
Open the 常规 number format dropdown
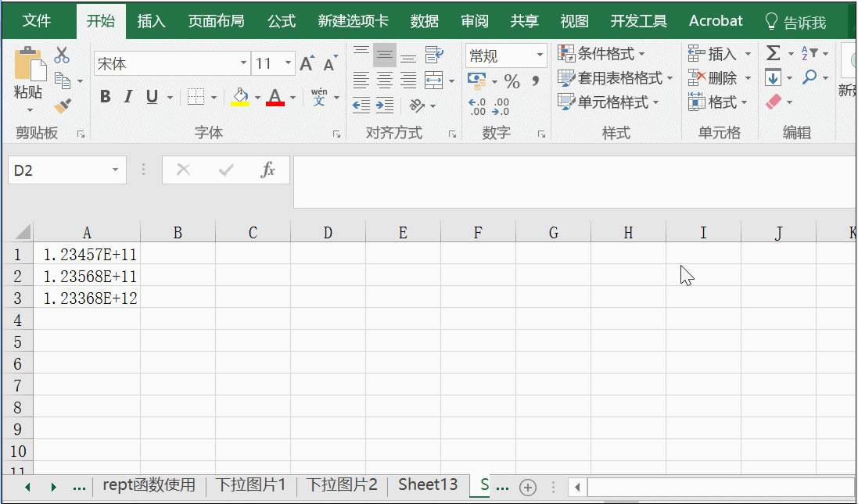pyautogui.click(x=540, y=55)
